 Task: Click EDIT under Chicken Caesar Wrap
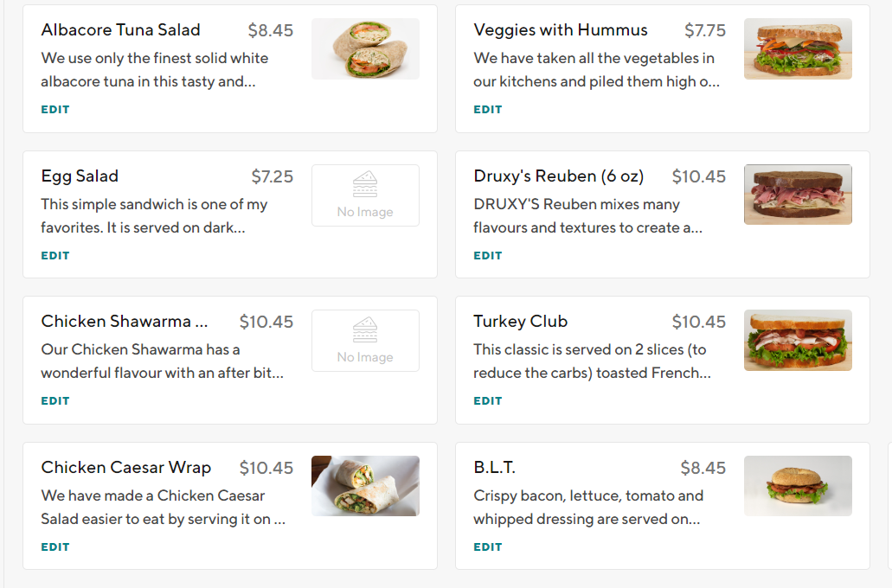click(x=55, y=547)
